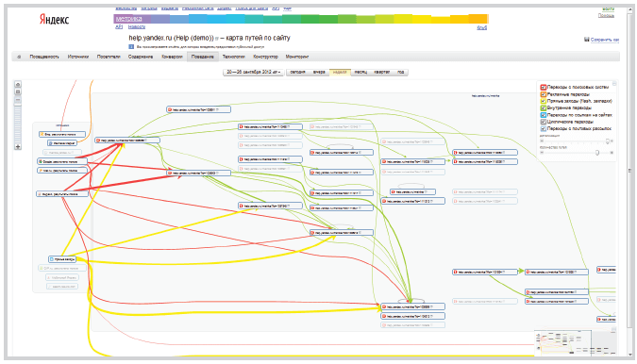Toggle the yellow Прямые заходы checkbox
This screenshot has height=364, width=637.
tap(544, 101)
